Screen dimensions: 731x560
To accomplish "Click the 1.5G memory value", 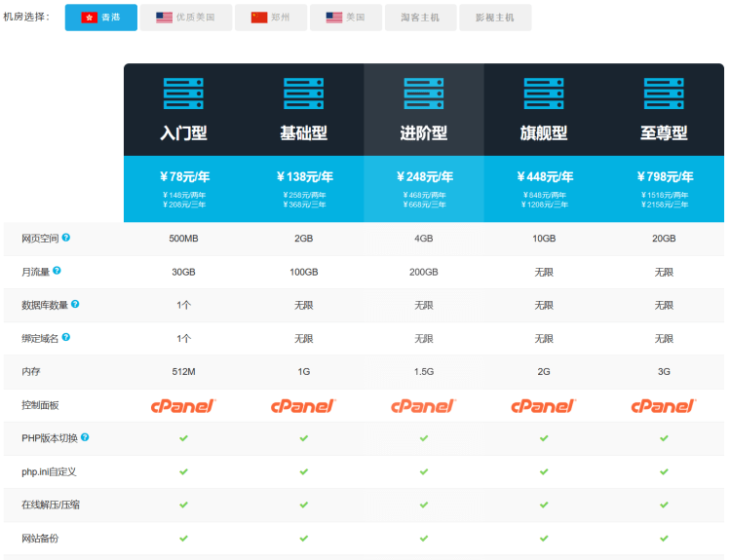I will tap(424, 372).
